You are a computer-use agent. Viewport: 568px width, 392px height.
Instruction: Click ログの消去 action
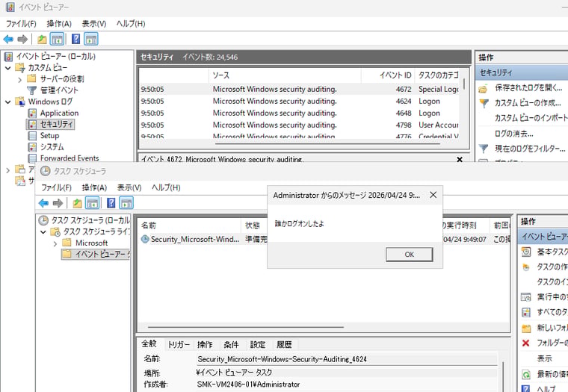[x=513, y=134]
